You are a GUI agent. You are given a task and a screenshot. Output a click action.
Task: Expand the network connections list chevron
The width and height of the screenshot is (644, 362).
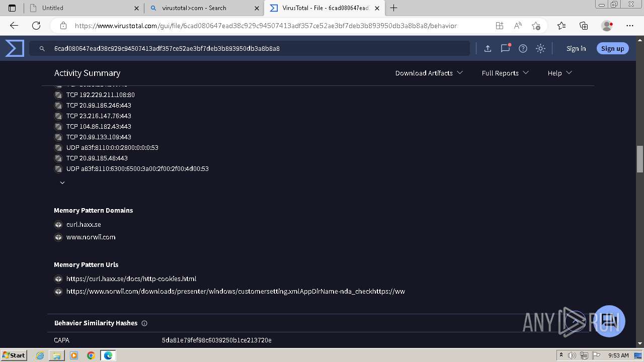[x=62, y=183]
